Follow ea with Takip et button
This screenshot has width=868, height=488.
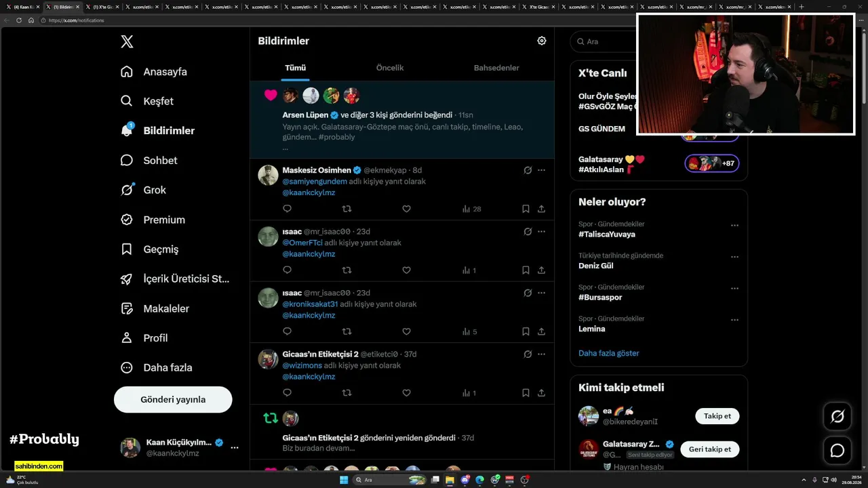click(717, 416)
